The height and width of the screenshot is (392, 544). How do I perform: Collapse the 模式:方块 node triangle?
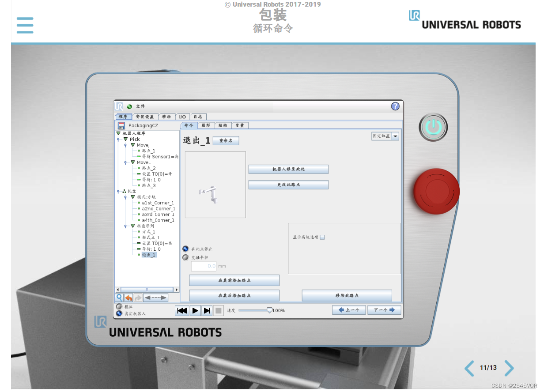click(x=132, y=197)
